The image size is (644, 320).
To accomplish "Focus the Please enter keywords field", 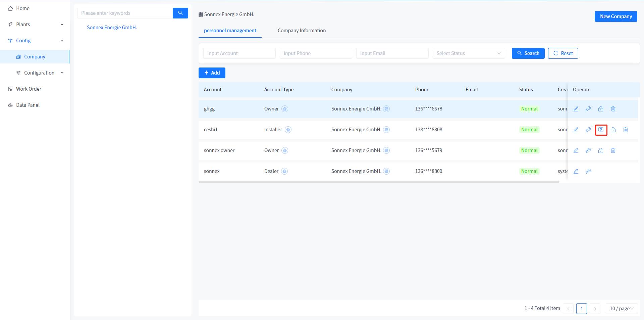I will 125,13.
